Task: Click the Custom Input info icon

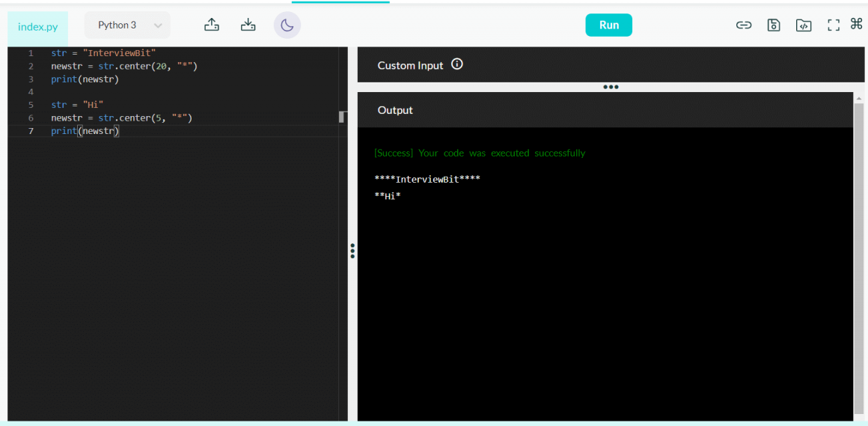Action: (457, 64)
